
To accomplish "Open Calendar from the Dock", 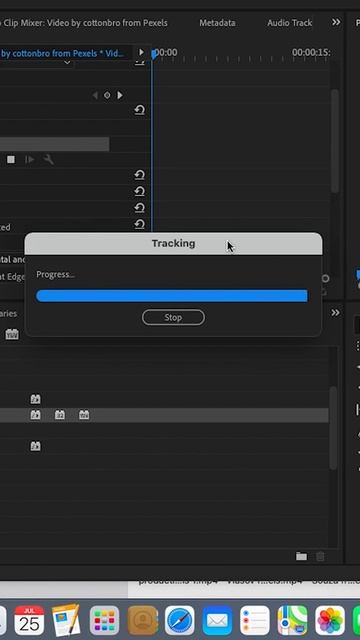I will click(29, 620).
